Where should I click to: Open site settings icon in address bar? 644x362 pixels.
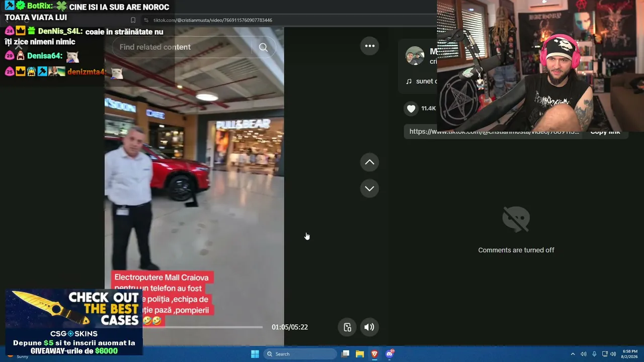146,20
